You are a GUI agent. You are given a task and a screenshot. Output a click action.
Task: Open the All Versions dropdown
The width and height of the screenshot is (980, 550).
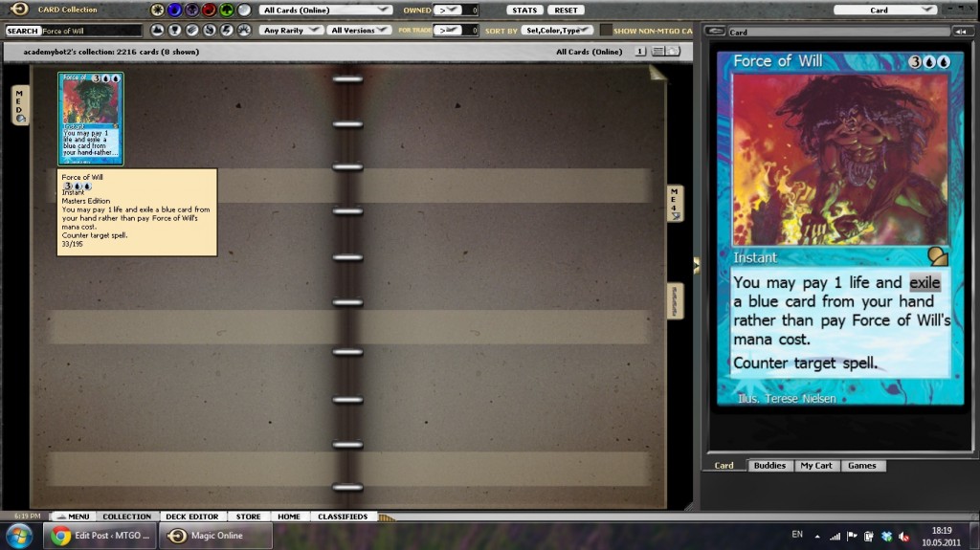360,31
